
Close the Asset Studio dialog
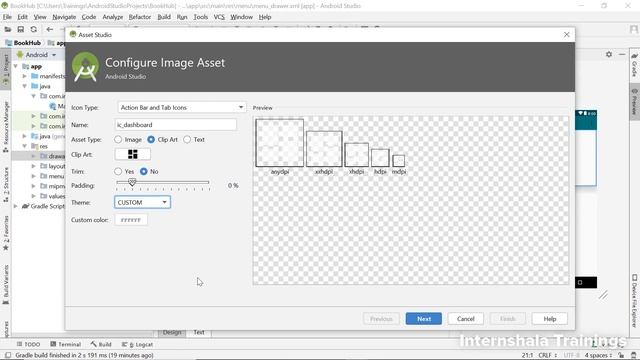pos(567,35)
